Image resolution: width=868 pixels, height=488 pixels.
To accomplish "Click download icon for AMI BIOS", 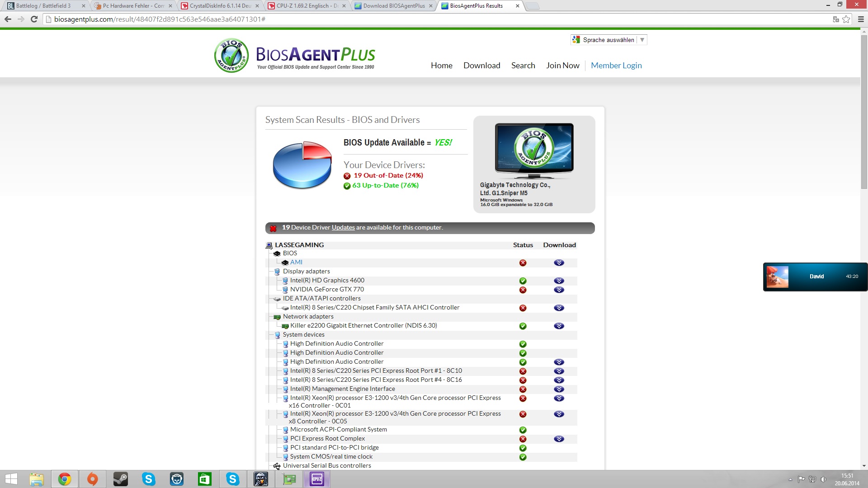I will 559,263.
